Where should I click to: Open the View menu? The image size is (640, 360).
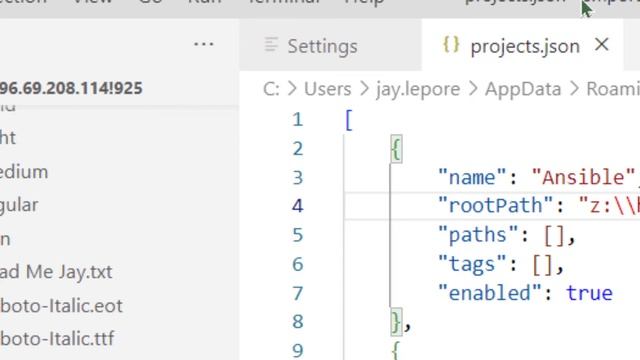93,2
